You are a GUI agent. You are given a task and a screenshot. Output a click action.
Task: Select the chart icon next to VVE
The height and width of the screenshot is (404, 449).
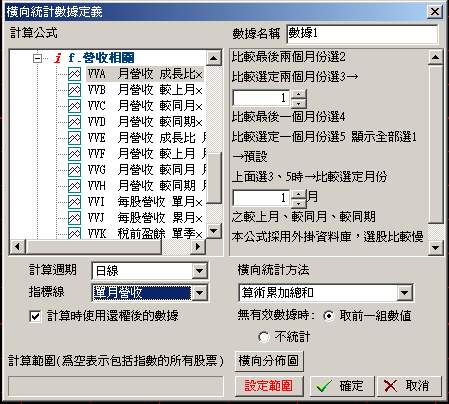[x=74, y=138]
